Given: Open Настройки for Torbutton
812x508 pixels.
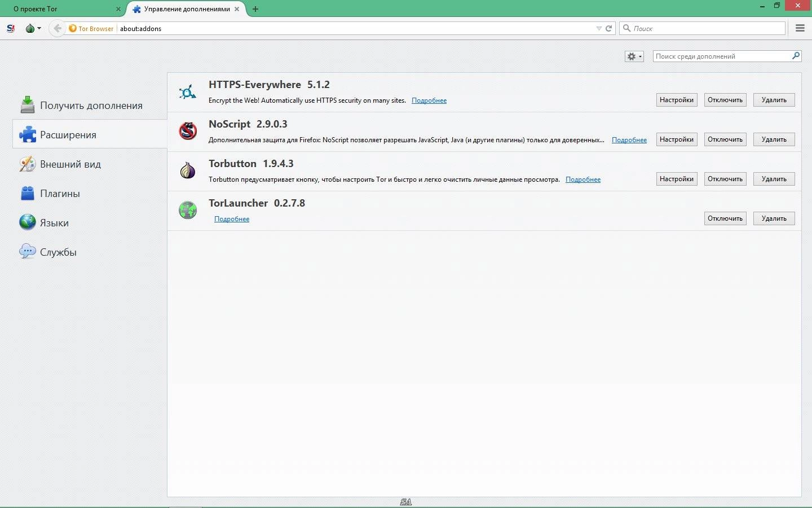Looking at the screenshot, I should [x=677, y=179].
